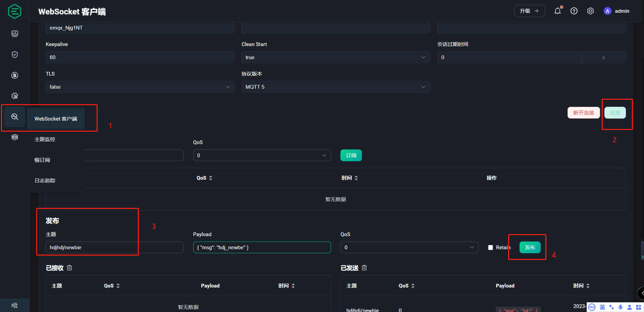Toggle the 英 language mode icon

click(602, 307)
